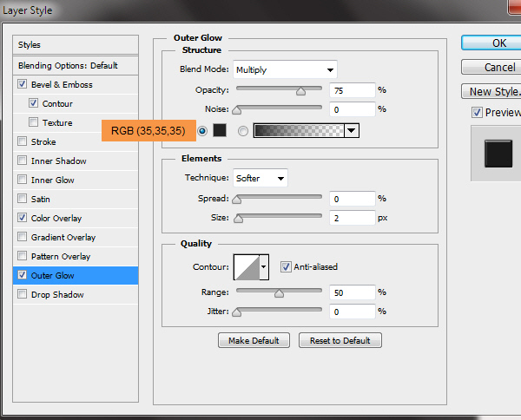Select the solid color radio button
This screenshot has width=521, height=420.
[202, 130]
